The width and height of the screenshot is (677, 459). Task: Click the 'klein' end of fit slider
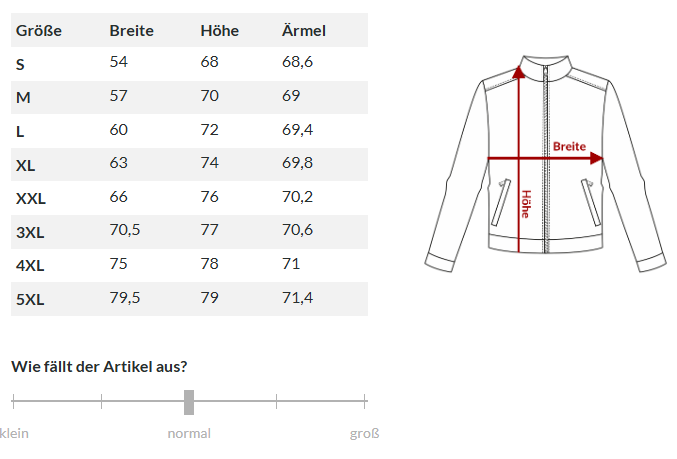(14, 433)
